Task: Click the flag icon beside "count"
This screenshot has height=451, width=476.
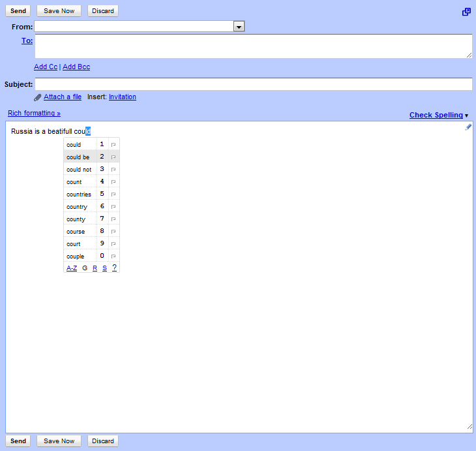Action: [x=113, y=182]
